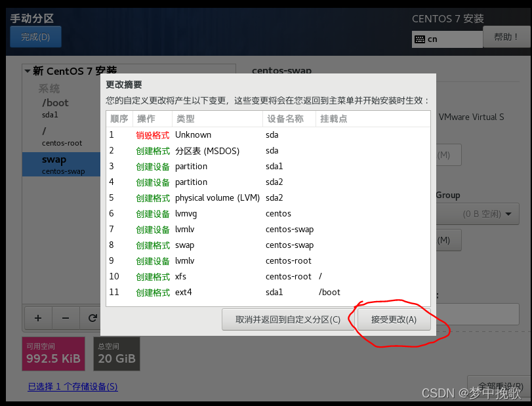Image resolution: width=532 pixels, height=406 pixels.
Task: Select row 7 lvmlv centos-swap
Action: pyautogui.click(x=268, y=230)
